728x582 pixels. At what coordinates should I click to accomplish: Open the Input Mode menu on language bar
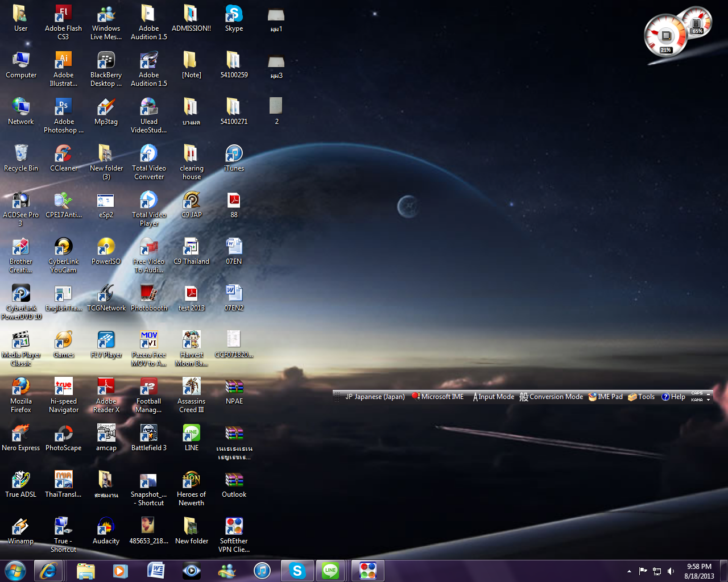[x=493, y=397]
